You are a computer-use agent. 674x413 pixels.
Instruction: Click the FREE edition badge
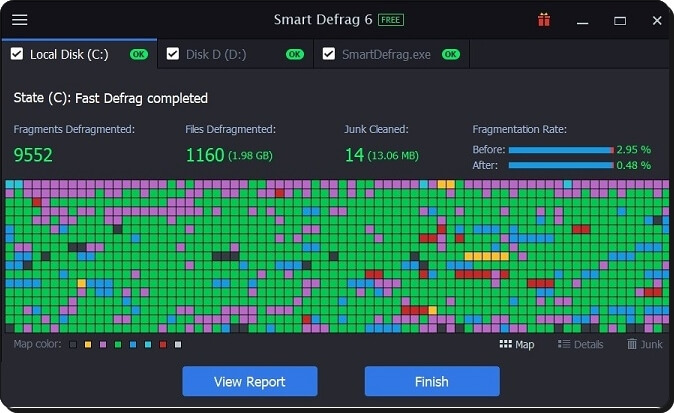point(391,20)
